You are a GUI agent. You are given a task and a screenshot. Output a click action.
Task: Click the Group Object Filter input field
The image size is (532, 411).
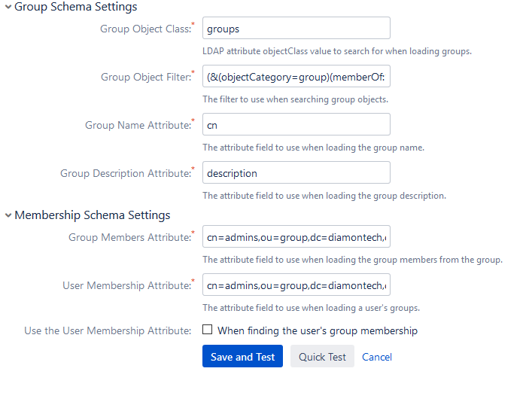(x=296, y=76)
